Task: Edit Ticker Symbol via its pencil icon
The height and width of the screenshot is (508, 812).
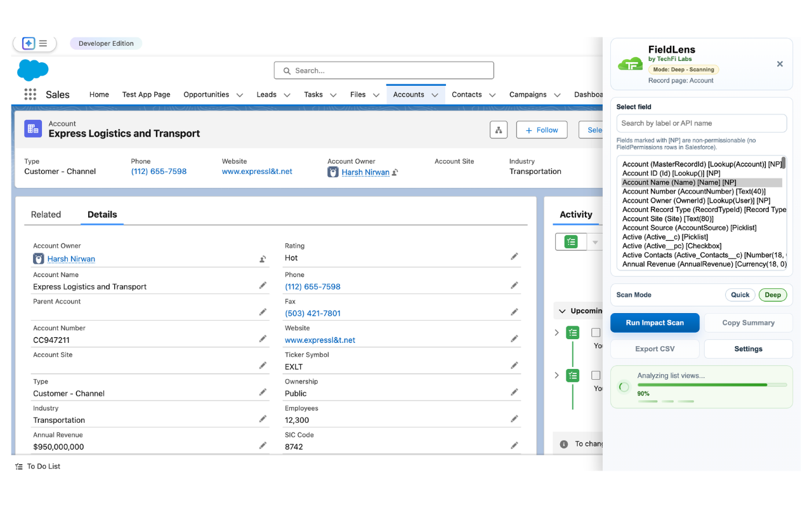Action: (514, 366)
